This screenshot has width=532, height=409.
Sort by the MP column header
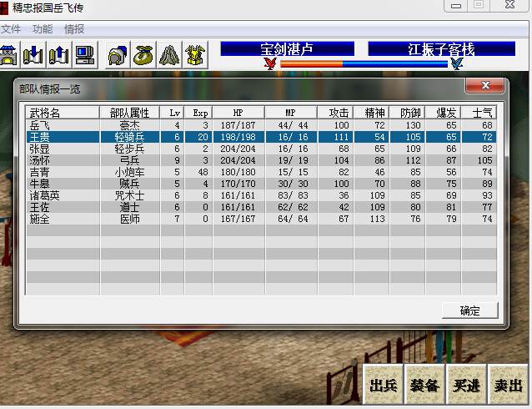[291, 113]
